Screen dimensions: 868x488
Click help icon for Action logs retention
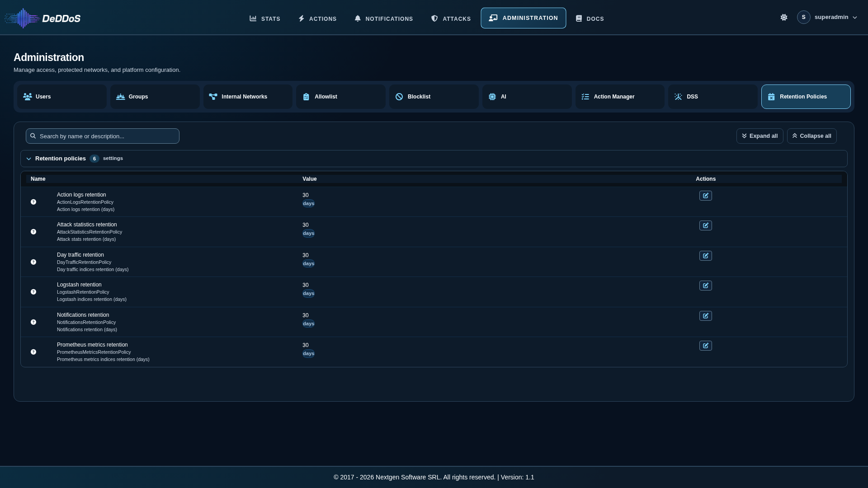[x=33, y=202]
